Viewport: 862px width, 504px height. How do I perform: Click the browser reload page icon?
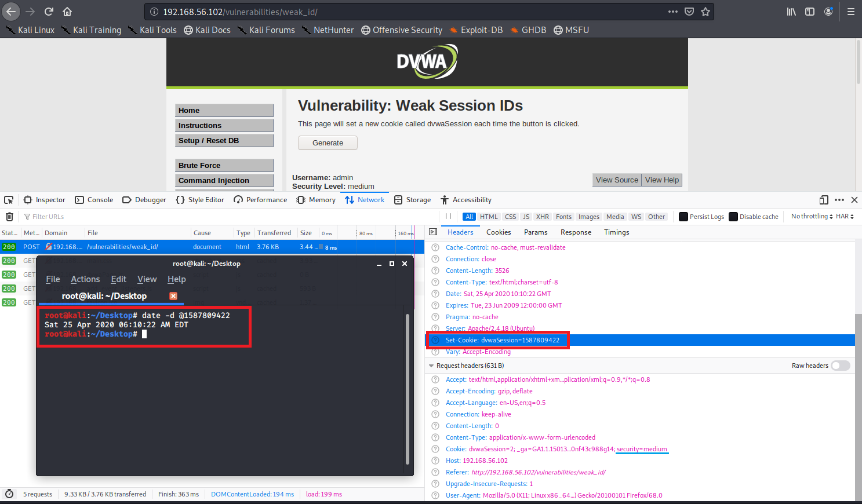[x=49, y=12]
